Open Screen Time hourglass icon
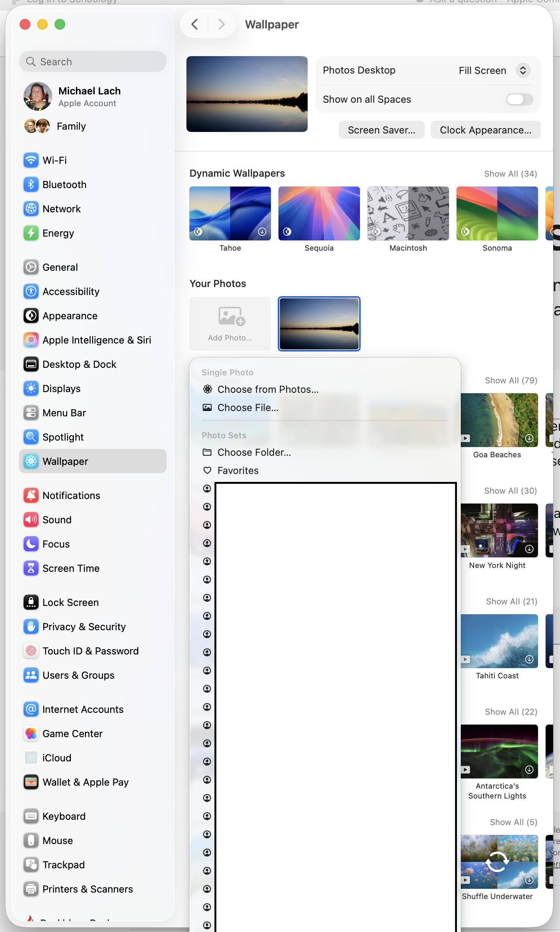The width and height of the screenshot is (560, 932). click(x=31, y=568)
